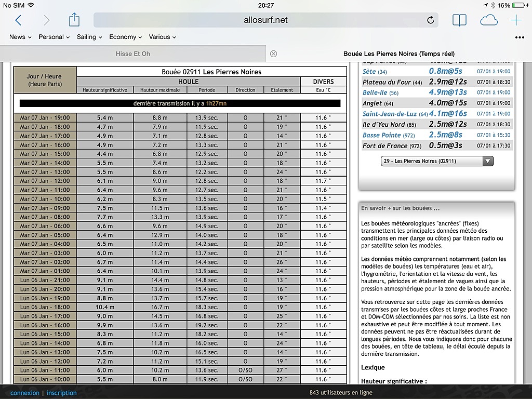
Task: Open the Share sheet icon
Action: tap(74, 20)
